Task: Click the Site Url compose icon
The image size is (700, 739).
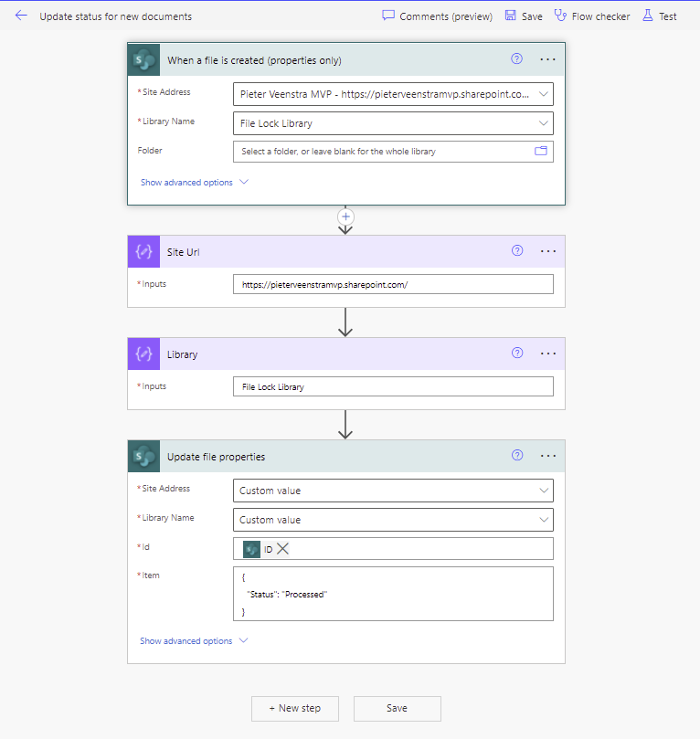Action: 143,252
